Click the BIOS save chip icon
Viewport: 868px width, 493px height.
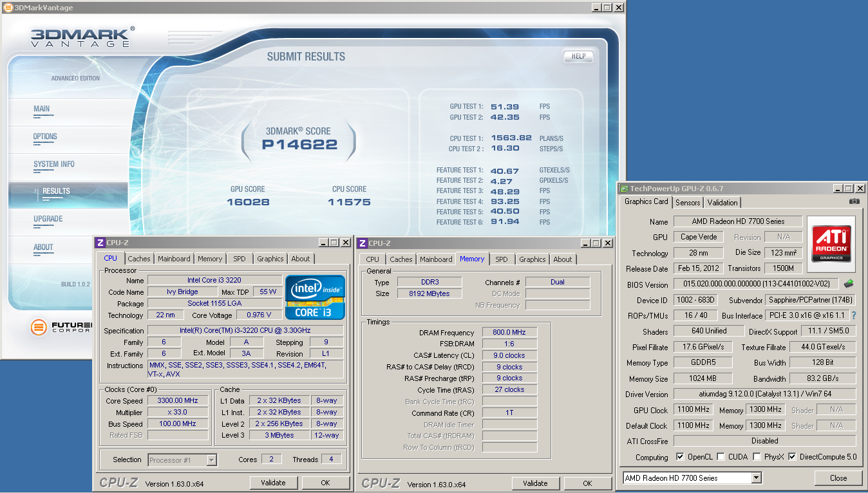[x=849, y=284]
